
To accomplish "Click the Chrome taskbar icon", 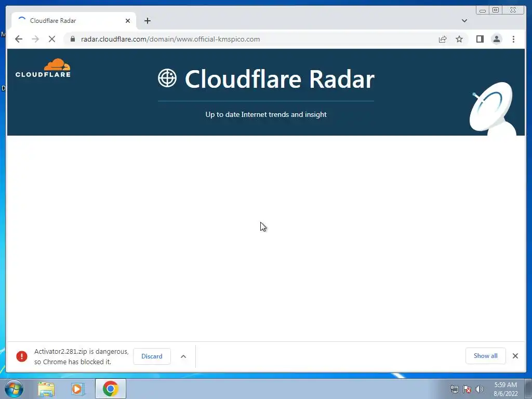I will 110,389.
